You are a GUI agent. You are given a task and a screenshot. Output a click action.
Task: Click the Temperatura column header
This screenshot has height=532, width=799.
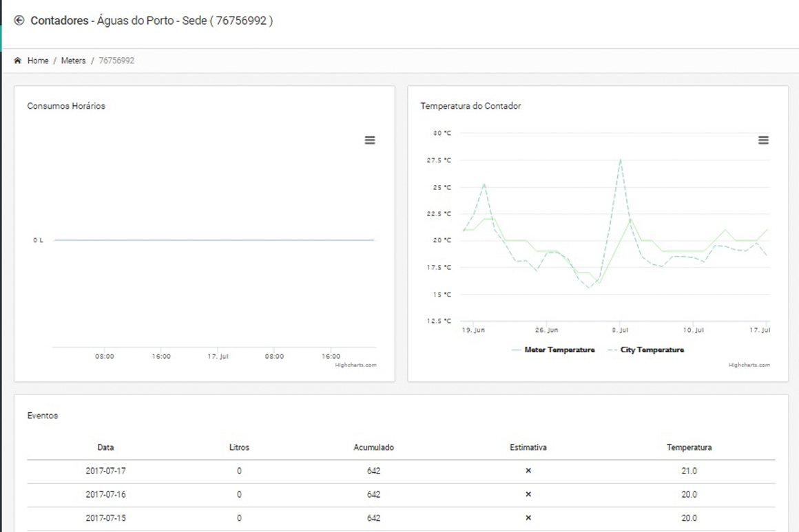(689, 447)
